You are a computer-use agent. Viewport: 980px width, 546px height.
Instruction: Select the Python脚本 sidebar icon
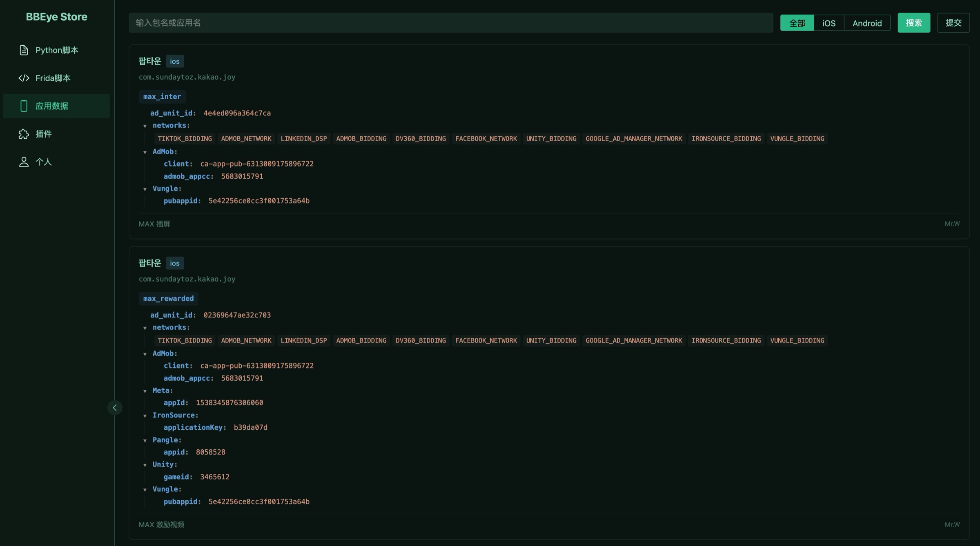[x=24, y=50]
